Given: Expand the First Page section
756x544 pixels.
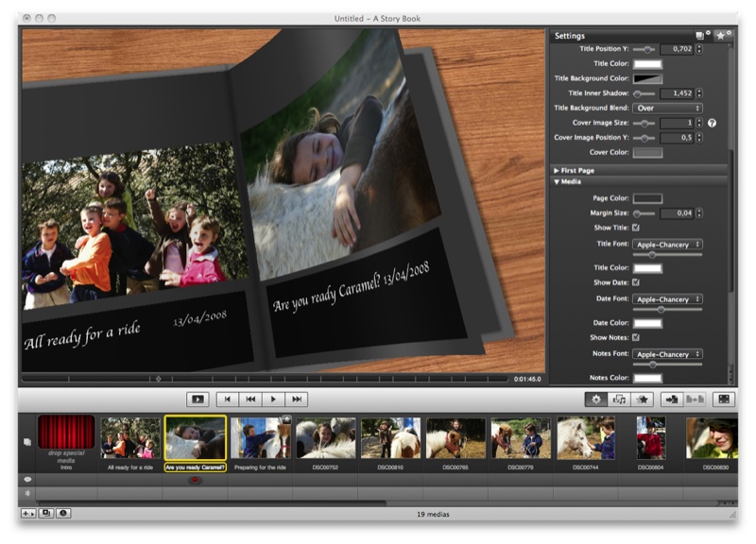Looking at the screenshot, I should tap(557, 170).
